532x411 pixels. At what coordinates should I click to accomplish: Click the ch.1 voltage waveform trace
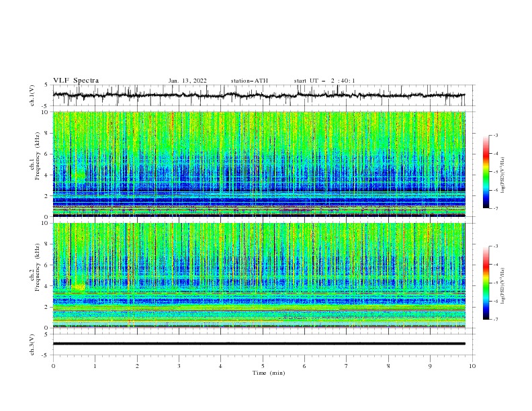[259, 95]
